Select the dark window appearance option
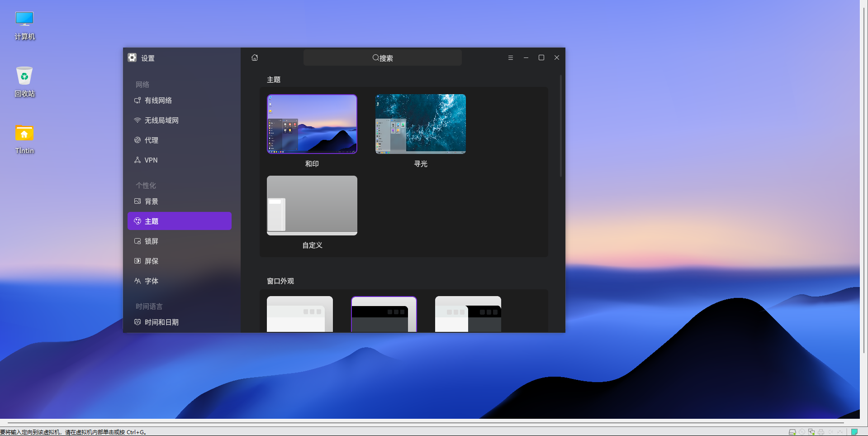 384,314
